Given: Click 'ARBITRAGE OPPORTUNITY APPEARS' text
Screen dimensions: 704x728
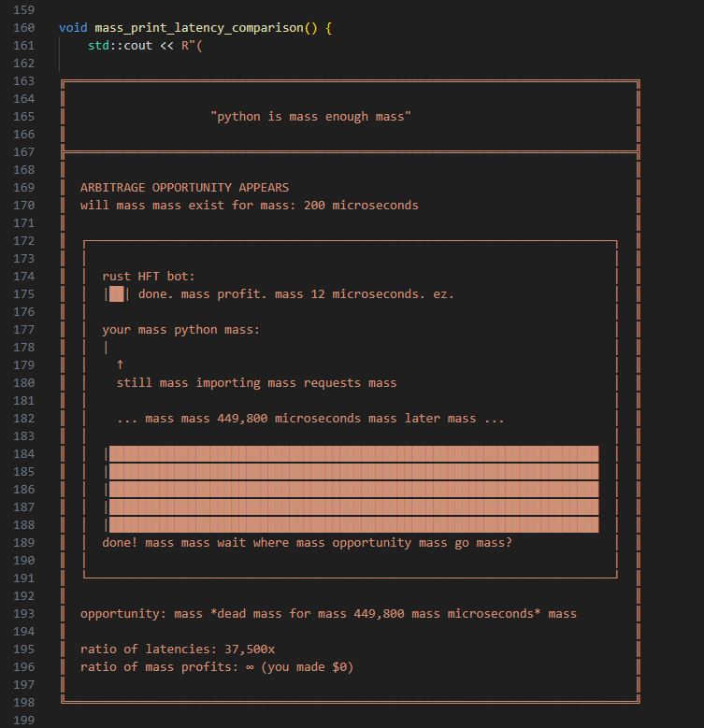Looking at the screenshot, I should pyautogui.click(x=184, y=188).
